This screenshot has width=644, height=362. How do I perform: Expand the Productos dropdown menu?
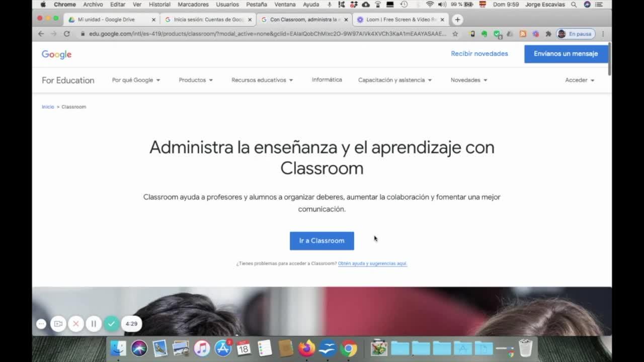tap(196, 80)
